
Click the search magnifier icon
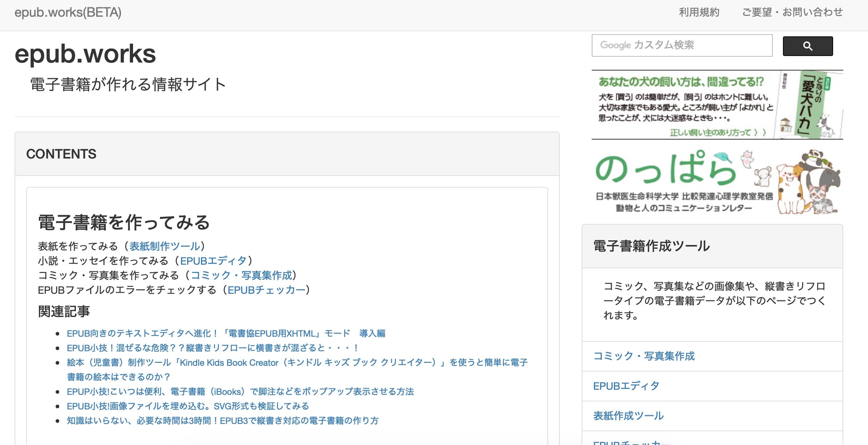807,46
